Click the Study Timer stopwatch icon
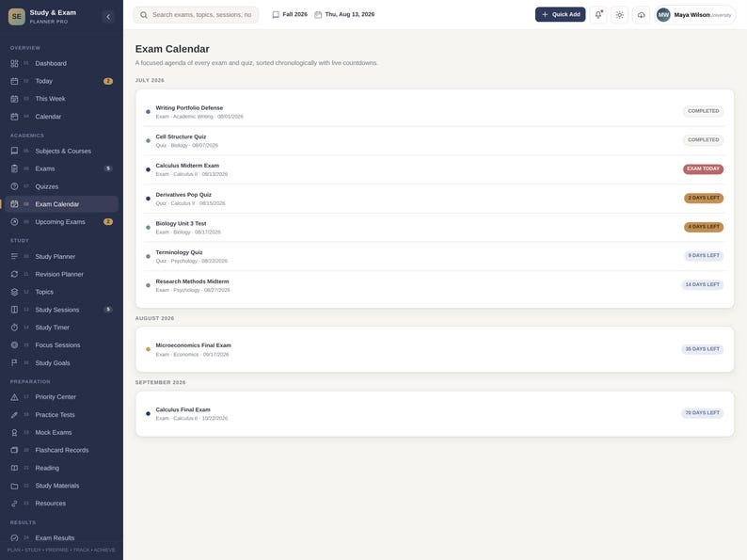 (14, 328)
